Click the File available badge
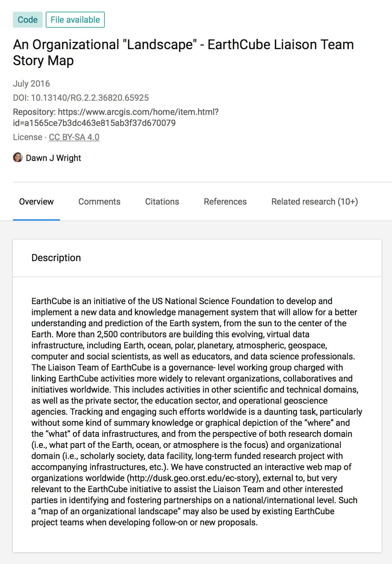The height and width of the screenshot is (564, 392). click(75, 19)
